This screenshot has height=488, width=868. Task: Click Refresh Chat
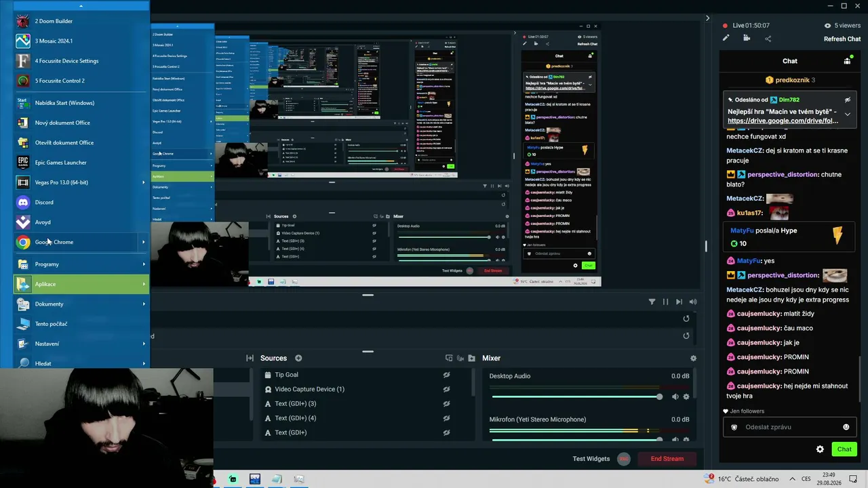point(842,39)
